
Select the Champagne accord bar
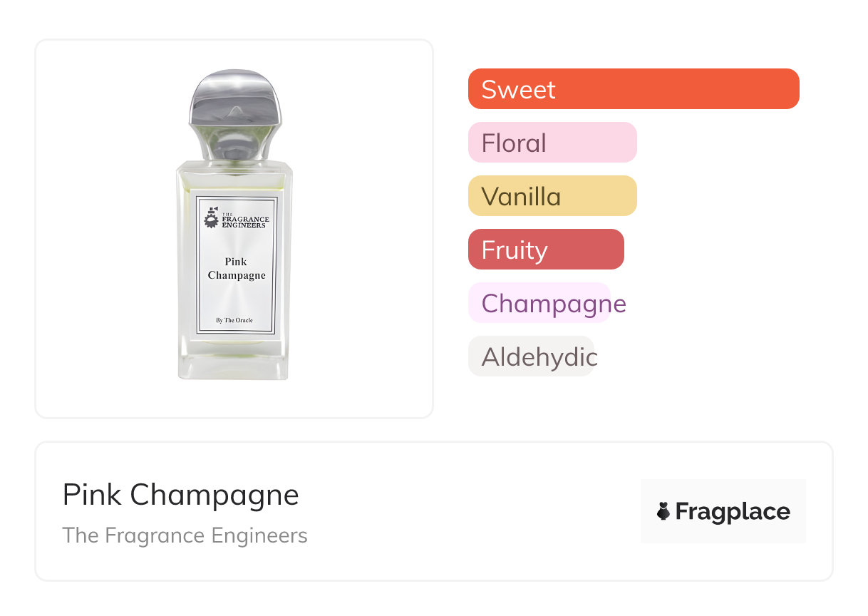539,303
